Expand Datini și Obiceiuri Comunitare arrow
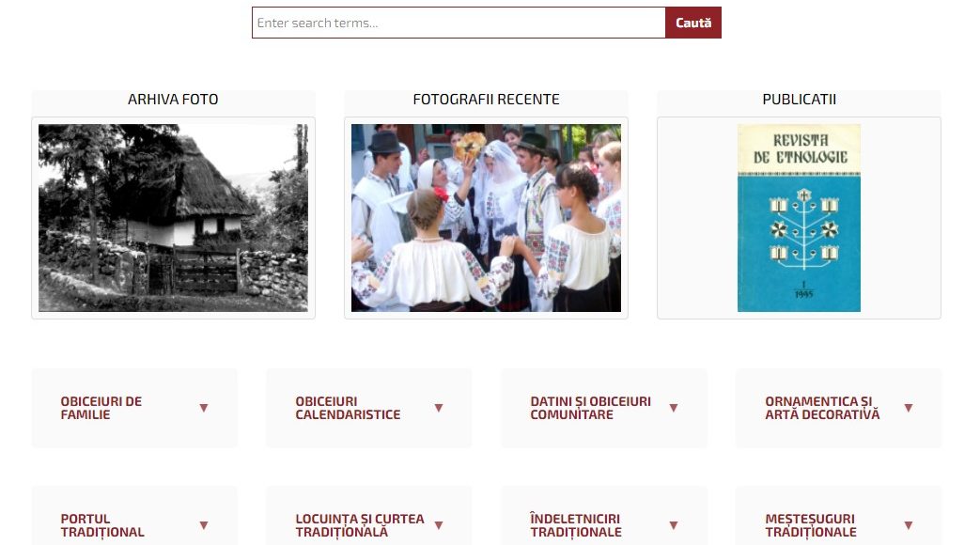980x545 pixels. (x=674, y=408)
